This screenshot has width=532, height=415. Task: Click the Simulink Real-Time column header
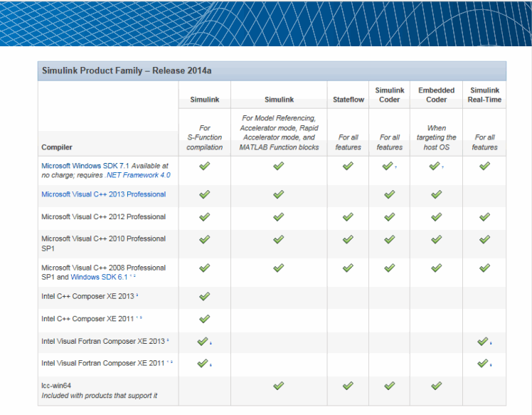pos(484,95)
